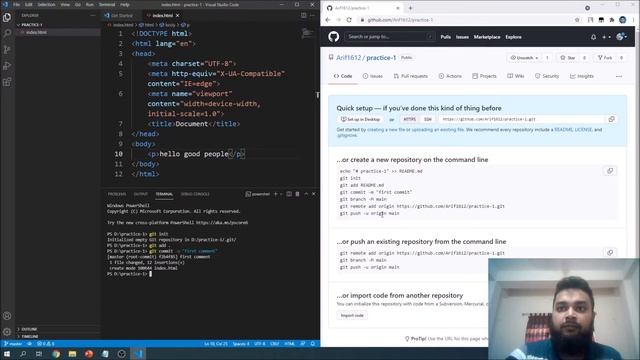Bookmark this page with the star icon
The width and height of the screenshot is (640, 360).
click(577, 20)
